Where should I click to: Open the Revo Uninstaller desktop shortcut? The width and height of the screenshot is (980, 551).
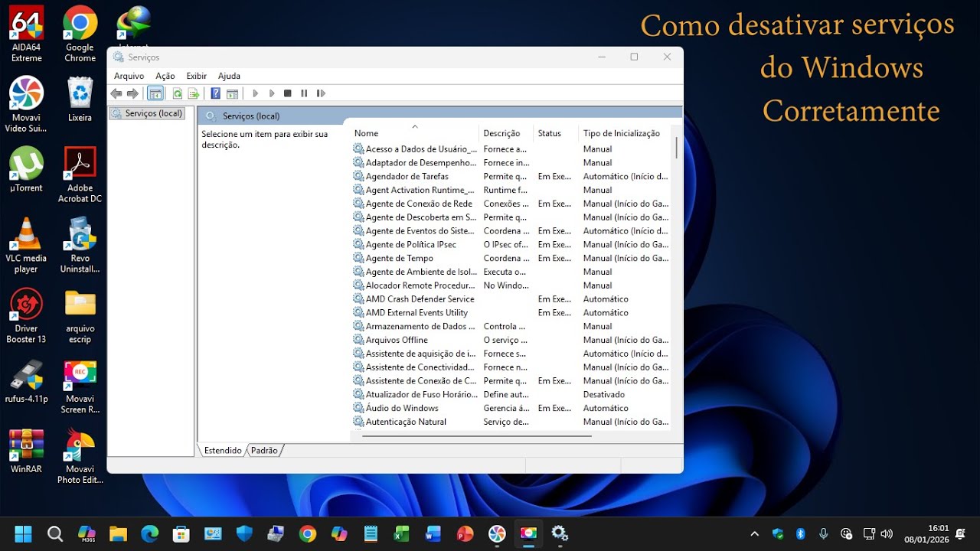coord(80,246)
